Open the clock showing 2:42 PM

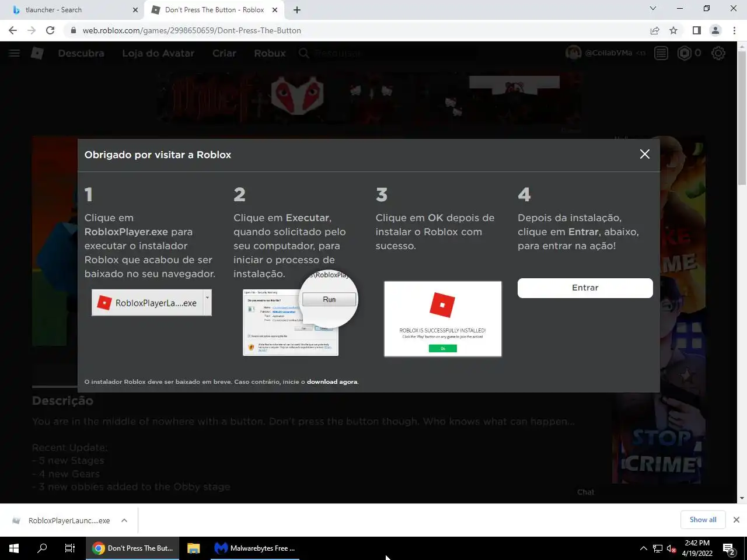click(697, 548)
